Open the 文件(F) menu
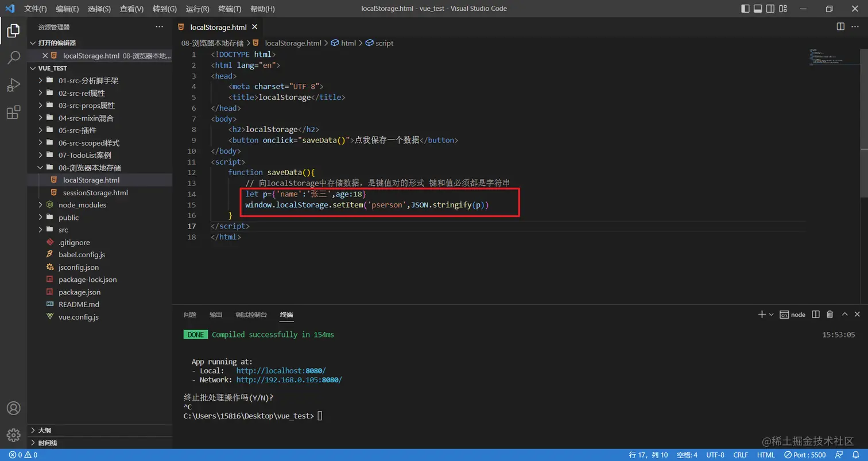The height and width of the screenshot is (461, 868). click(x=36, y=9)
